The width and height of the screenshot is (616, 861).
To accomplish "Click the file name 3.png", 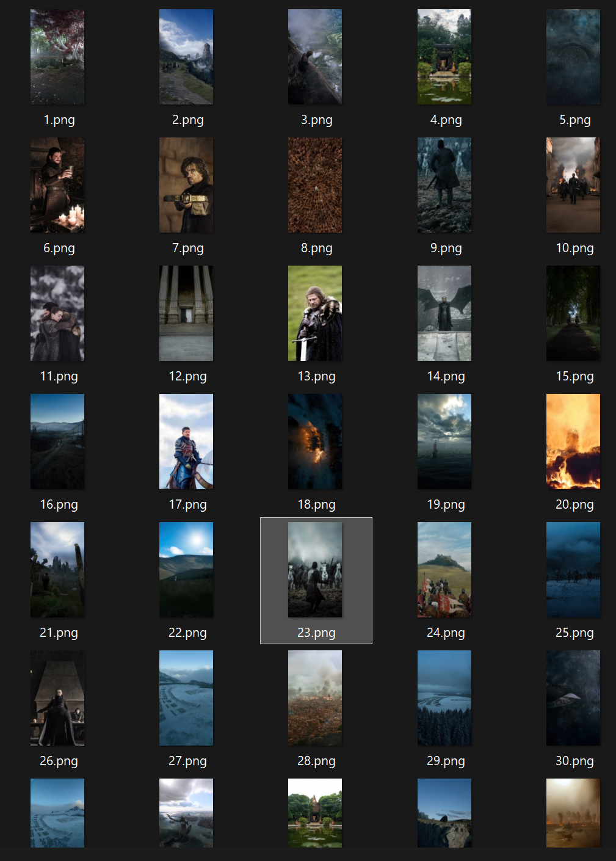I will [317, 120].
